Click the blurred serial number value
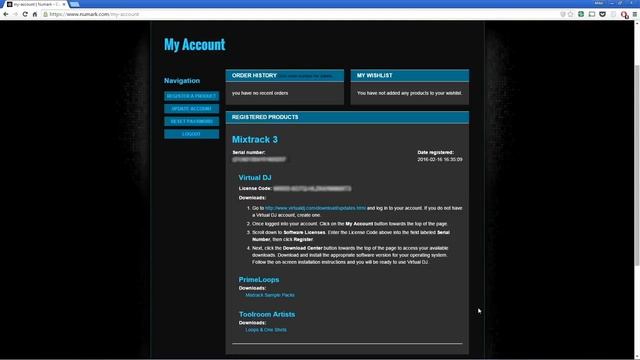 pos(259,160)
